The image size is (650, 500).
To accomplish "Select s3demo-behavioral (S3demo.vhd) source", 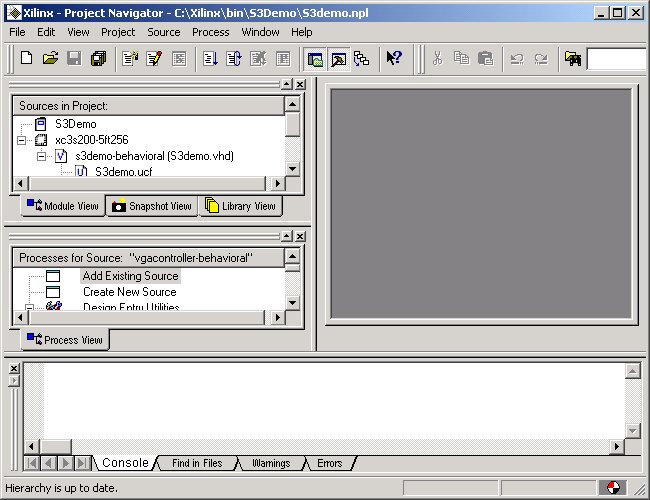I will [154, 156].
